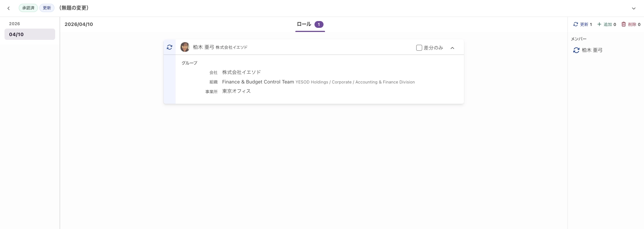The image size is (644, 229).
Task: Click the 更新 sync icon in the summary
Action: [576, 24]
